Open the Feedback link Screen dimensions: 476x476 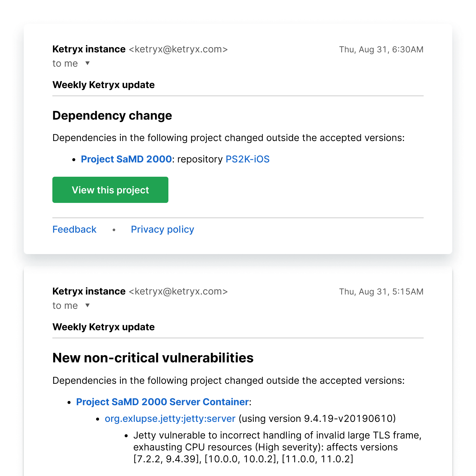coord(74,229)
